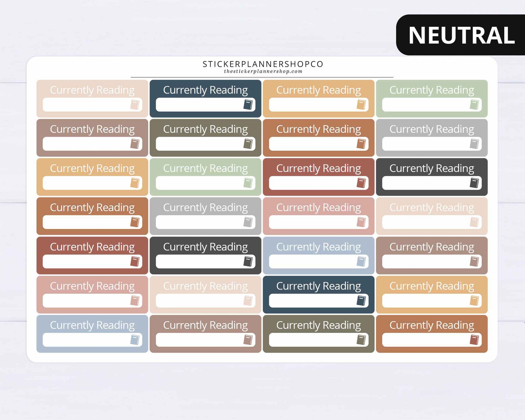Viewport: 525px width, 420px height.
Task: Click the white write-in field on bottom-row light blue sticker
Action: [92, 340]
